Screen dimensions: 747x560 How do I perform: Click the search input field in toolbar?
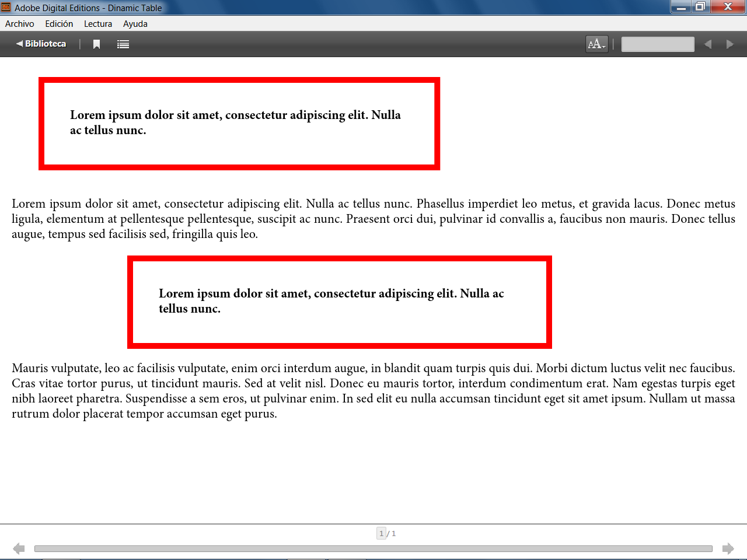658,44
